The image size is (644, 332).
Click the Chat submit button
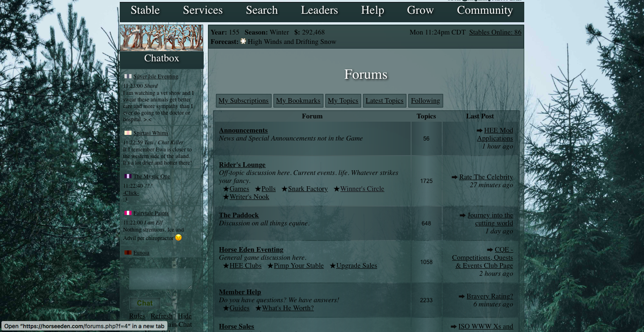point(145,303)
